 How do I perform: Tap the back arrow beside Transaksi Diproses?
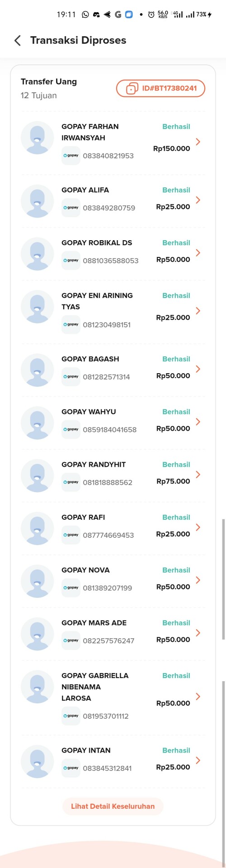[18, 41]
